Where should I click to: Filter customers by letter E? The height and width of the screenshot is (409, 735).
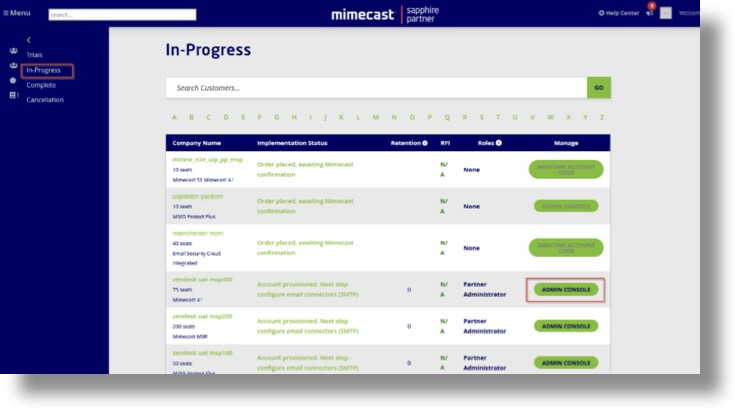tap(243, 117)
